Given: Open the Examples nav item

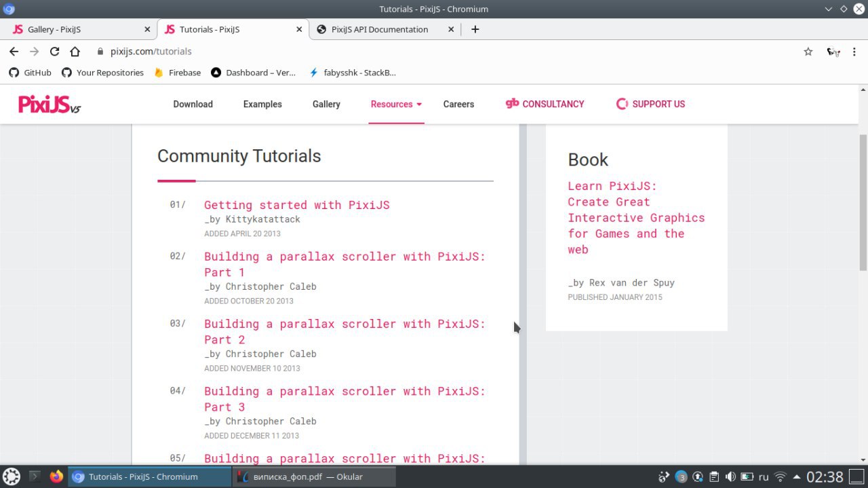Looking at the screenshot, I should 262,104.
